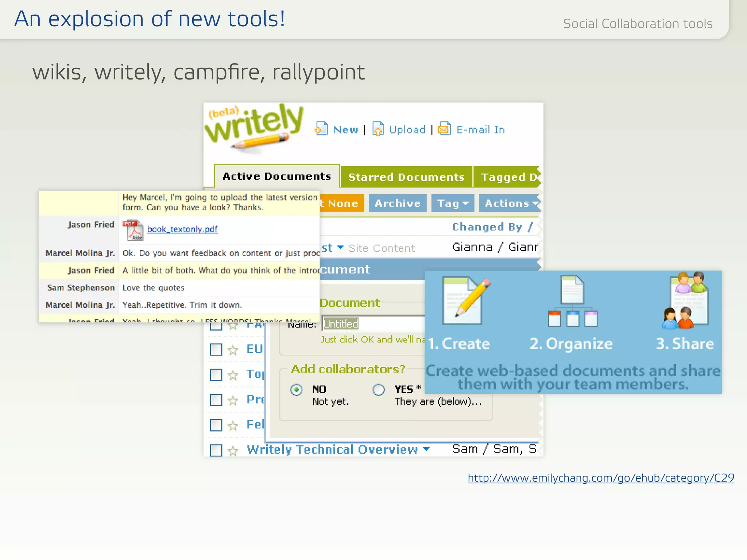747x560 pixels.
Task: Click the 'Gianna / Gianr' changed-by cell
Action: pyautogui.click(x=495, y=247)
